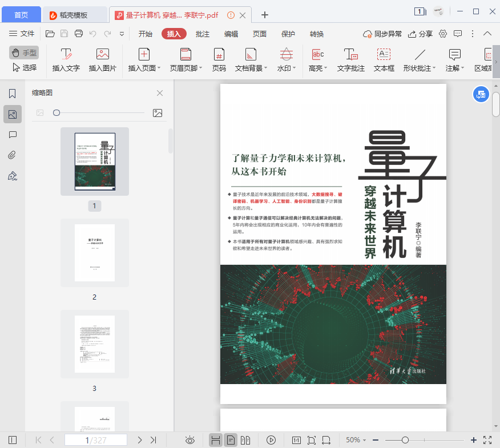Open the 文件 file menu
This screenshot has width=500, height=448.
pos(22,34)
